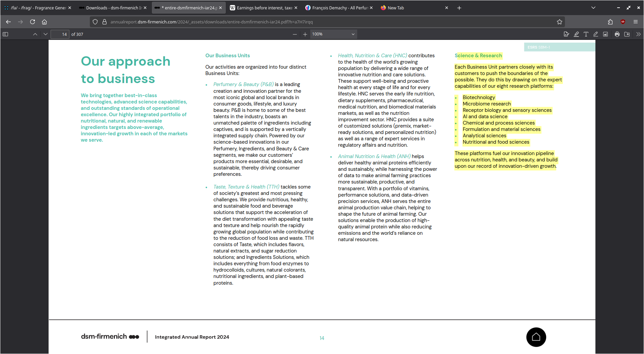Click the highlighted Biotechnology list item
This screenshot has height=354, width=644.
(479, 97)
